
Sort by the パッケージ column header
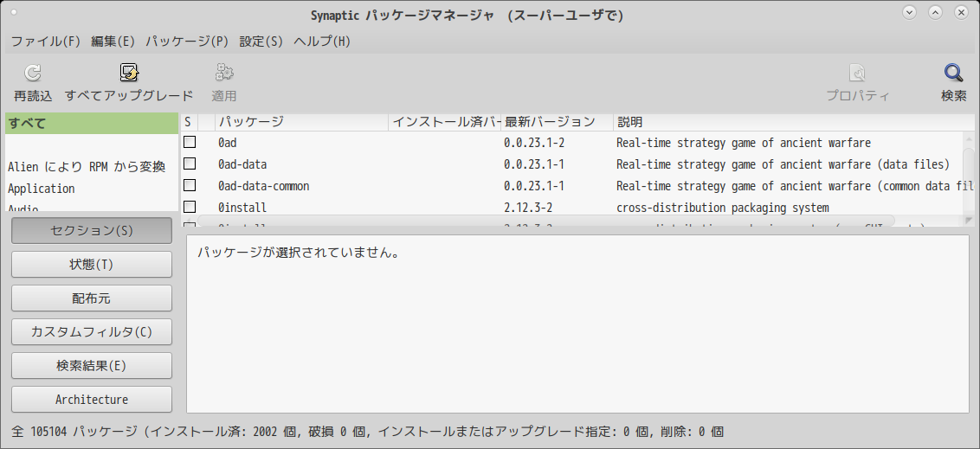click(x=302, y=122)
